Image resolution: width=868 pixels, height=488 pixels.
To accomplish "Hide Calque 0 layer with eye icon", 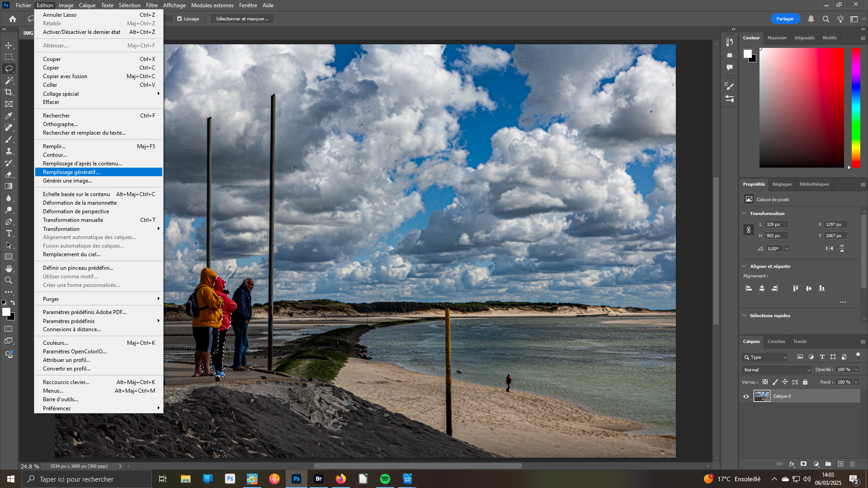I will point(746,396).
